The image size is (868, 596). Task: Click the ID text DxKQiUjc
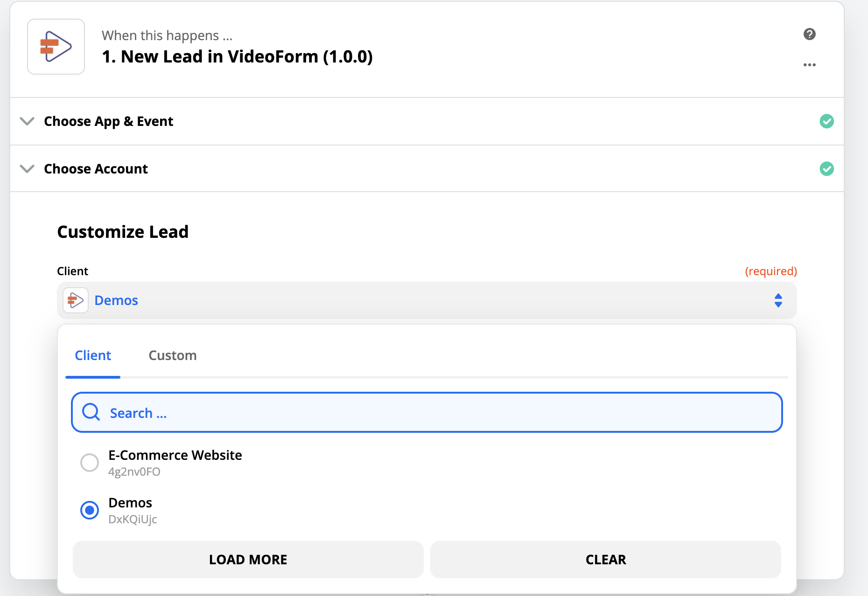tap(133, 519)
